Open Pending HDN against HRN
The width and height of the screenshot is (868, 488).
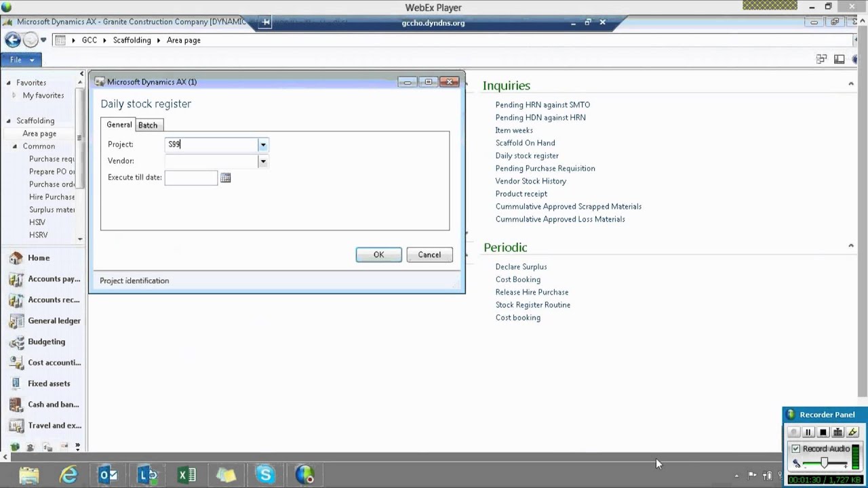(540, 117)
